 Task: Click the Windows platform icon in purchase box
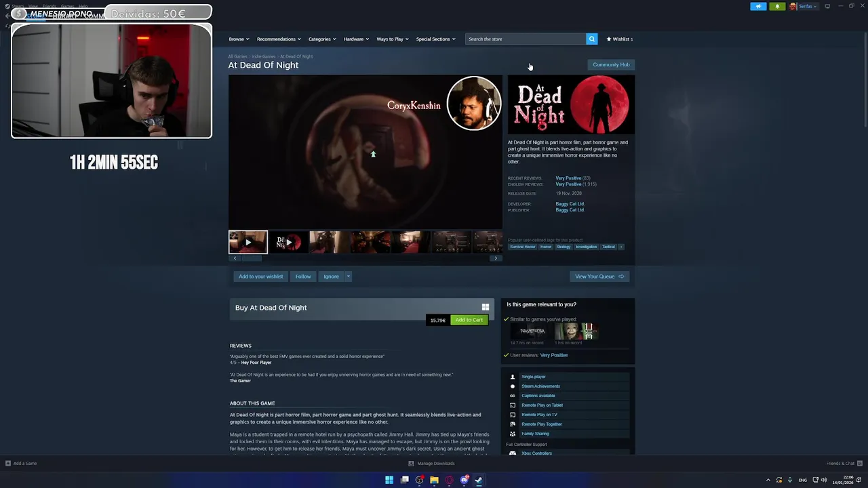tap(486, 307)
